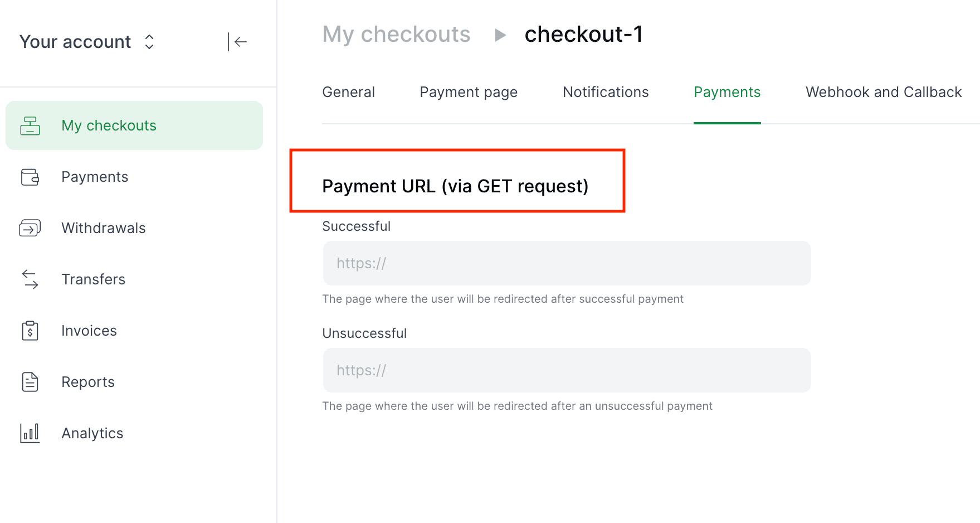Click the highlighted Payment URL heading
Viewport: 980px width, 523px height.
pos(455,186)
